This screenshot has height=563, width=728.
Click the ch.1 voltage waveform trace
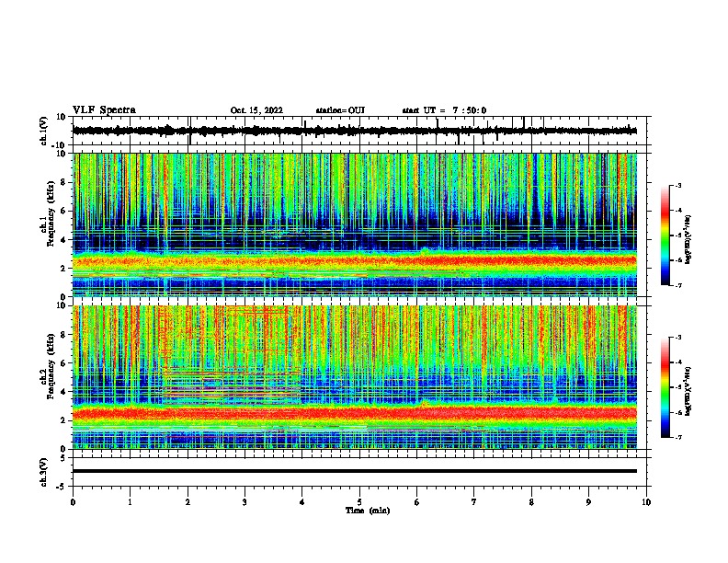pyautogui.click(x=354, y=131)
